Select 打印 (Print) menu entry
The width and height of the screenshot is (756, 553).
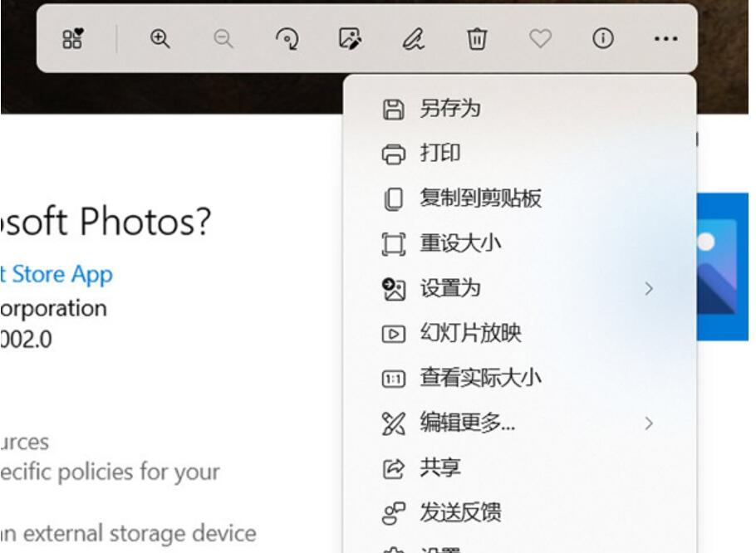[x=520, y=154]
